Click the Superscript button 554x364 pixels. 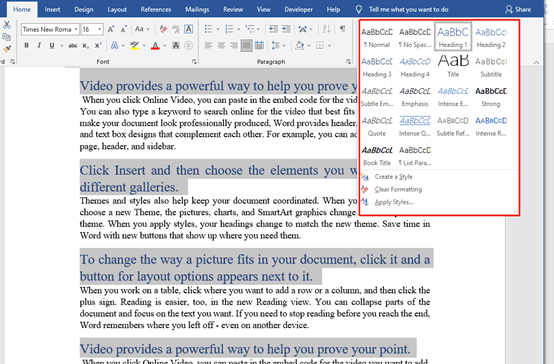click(x=98, y=45)
